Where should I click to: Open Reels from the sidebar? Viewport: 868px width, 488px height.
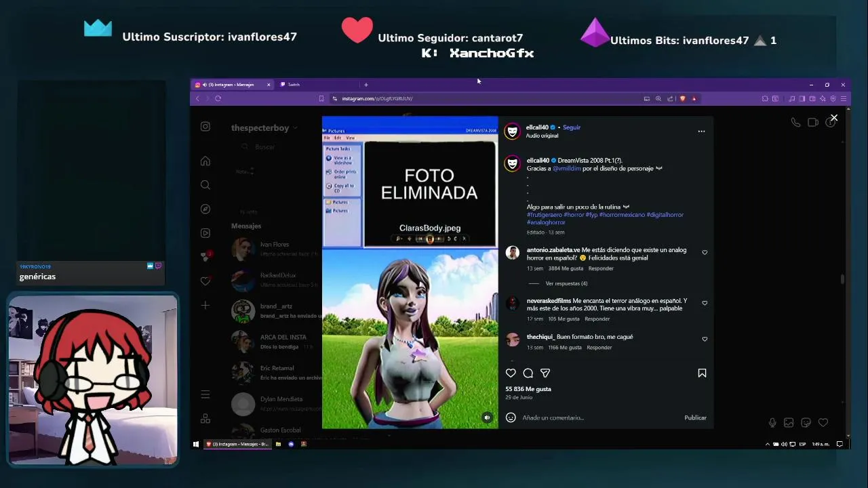(205, 233)
